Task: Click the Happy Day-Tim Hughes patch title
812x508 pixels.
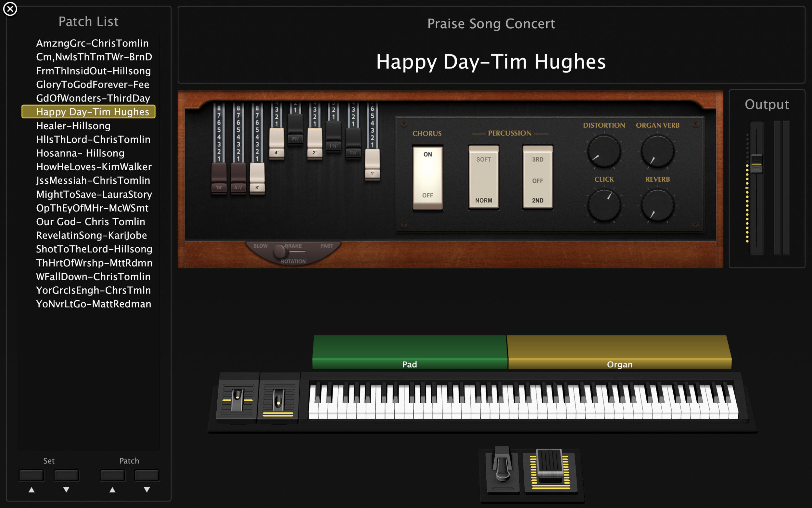Action: [491, 62]
